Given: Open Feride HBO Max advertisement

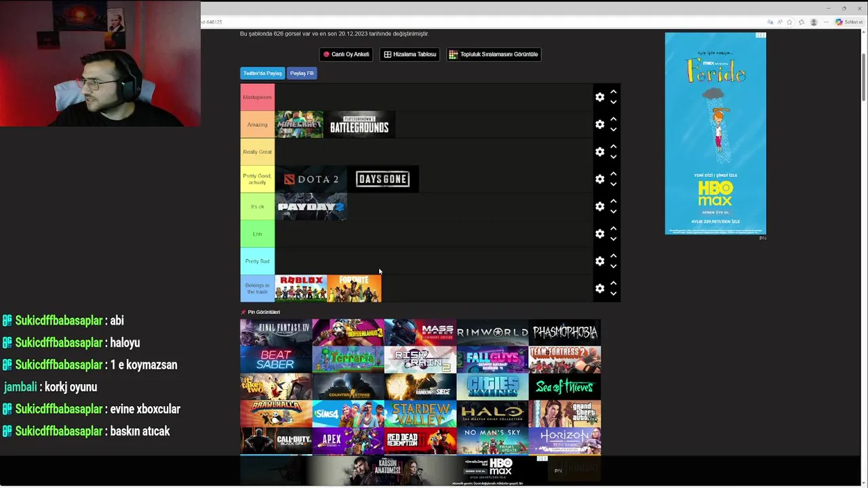Looking at the screenshot, I should (x=715, y=134).
